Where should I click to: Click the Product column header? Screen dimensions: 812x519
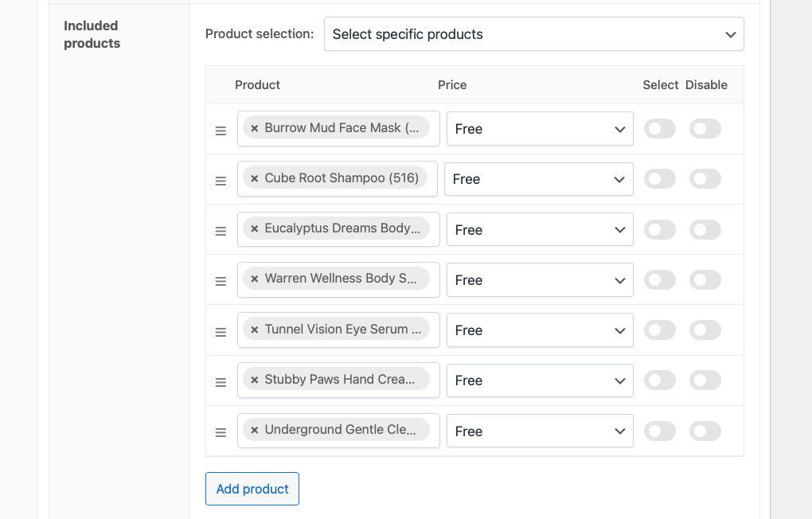tap(257, 85)
